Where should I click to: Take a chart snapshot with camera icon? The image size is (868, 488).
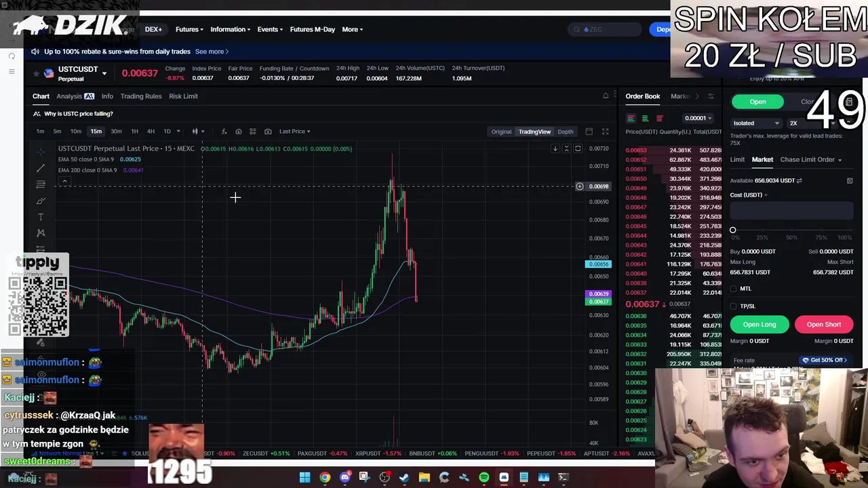click(x=268, y=131)
